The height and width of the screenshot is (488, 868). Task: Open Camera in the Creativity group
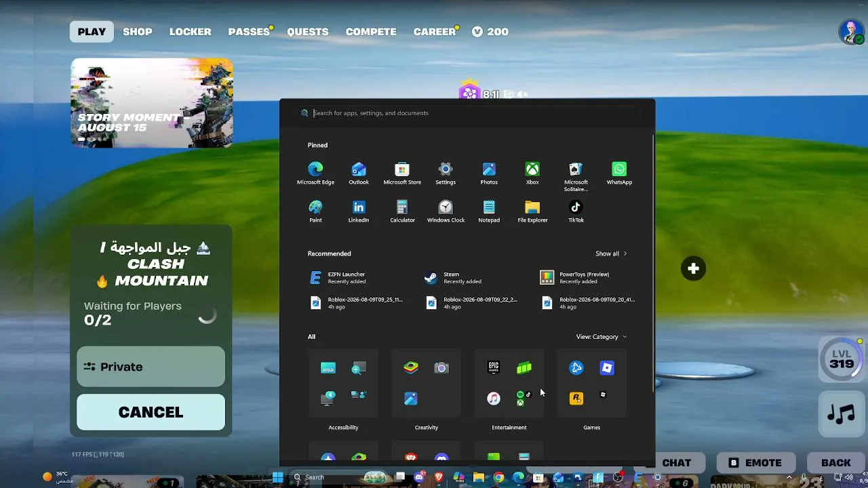click(441, 367)
